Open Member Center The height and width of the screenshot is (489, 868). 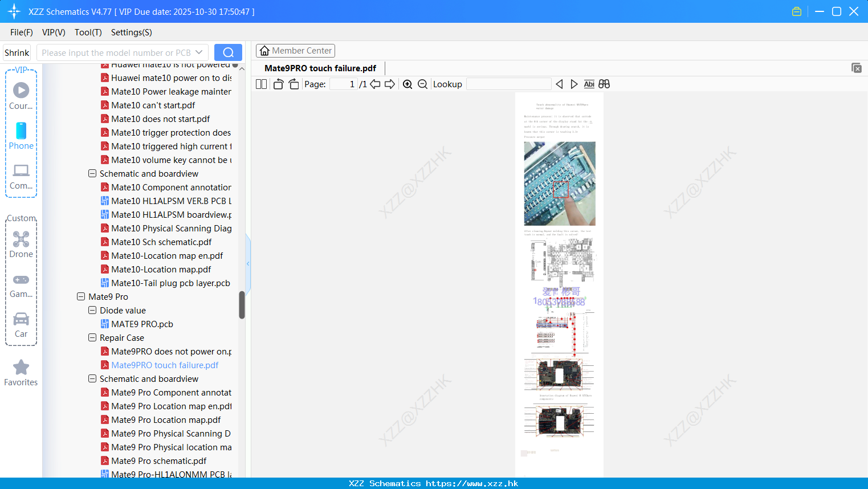(295, 51)
